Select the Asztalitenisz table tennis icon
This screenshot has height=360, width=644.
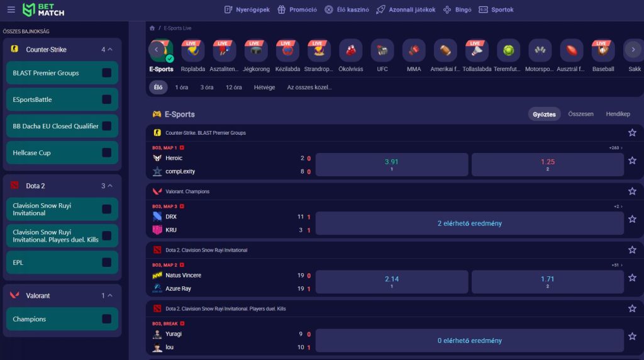pyautogui.click(x=225, y=50)
